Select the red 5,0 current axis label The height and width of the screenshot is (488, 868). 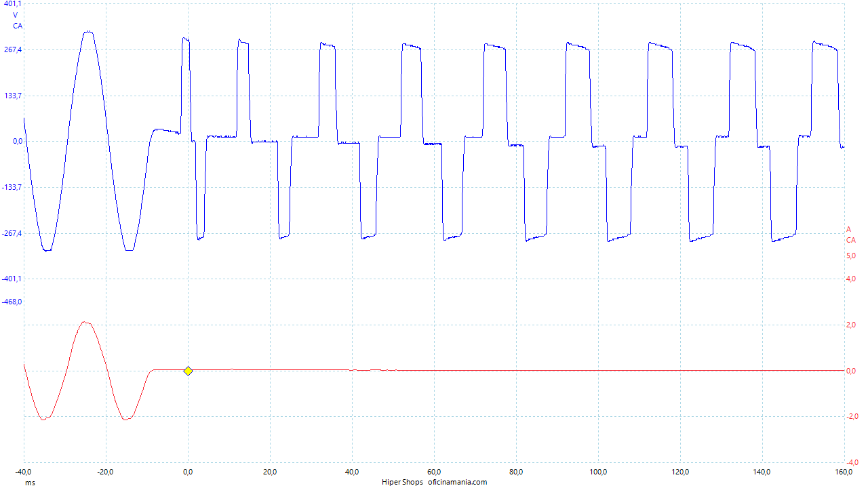click(850, 256)
